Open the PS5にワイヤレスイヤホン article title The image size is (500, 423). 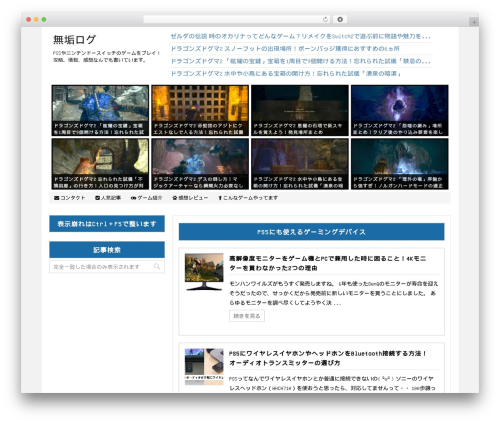(328, 358)
